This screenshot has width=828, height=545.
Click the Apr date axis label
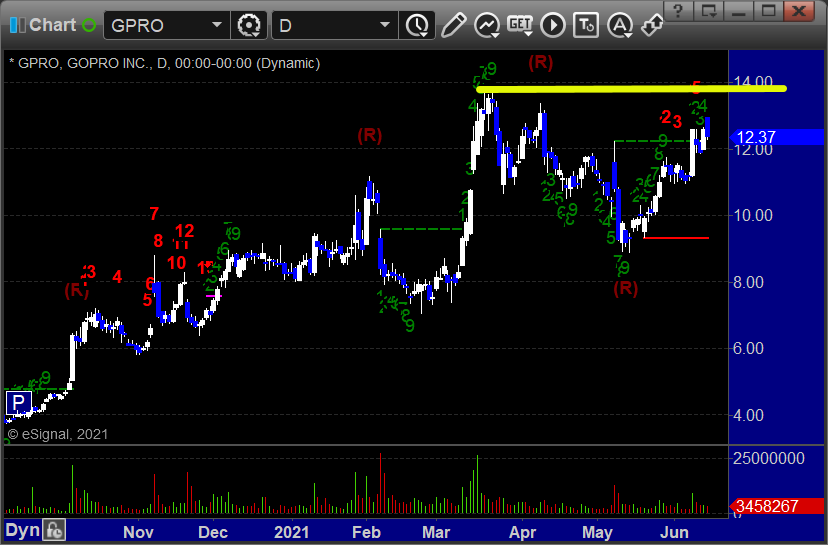(x=522, y=532)
